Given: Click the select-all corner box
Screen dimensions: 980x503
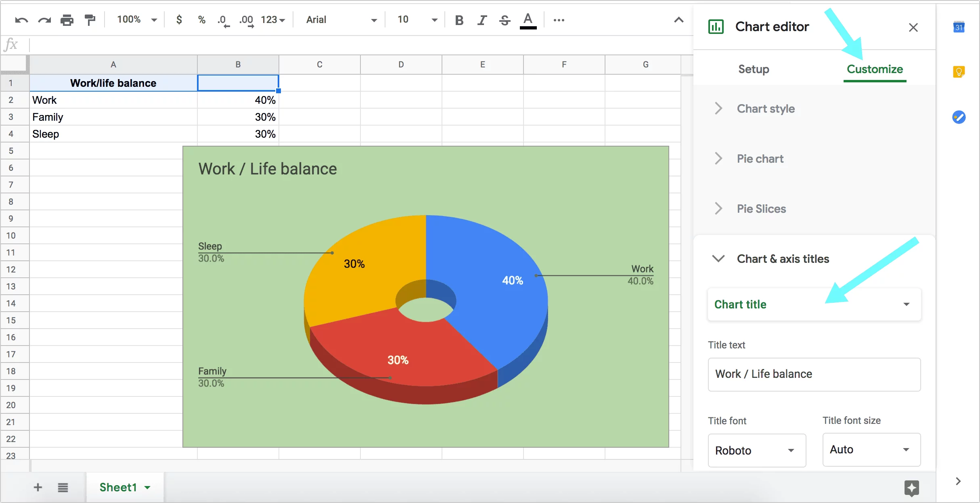Looking at the screenshot, I should point(15,65).
